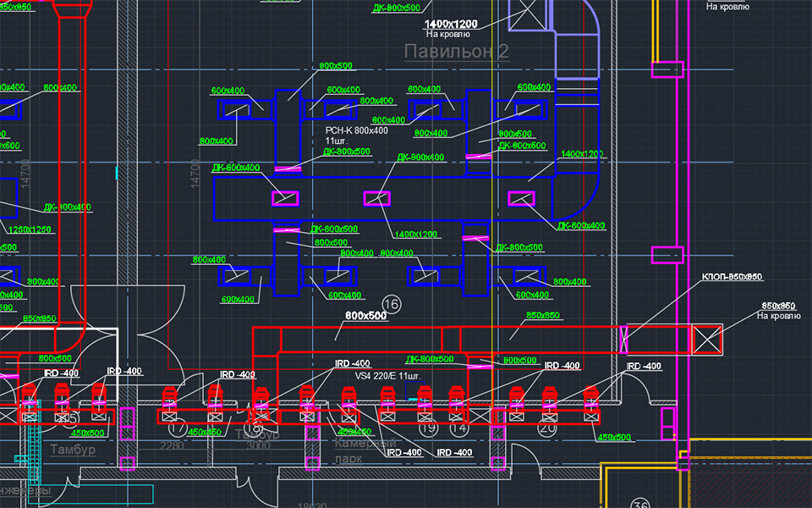Pick the magenta diffuser in the main duct's center
This screenshot has height=508, width=812.
coord(377,198)
